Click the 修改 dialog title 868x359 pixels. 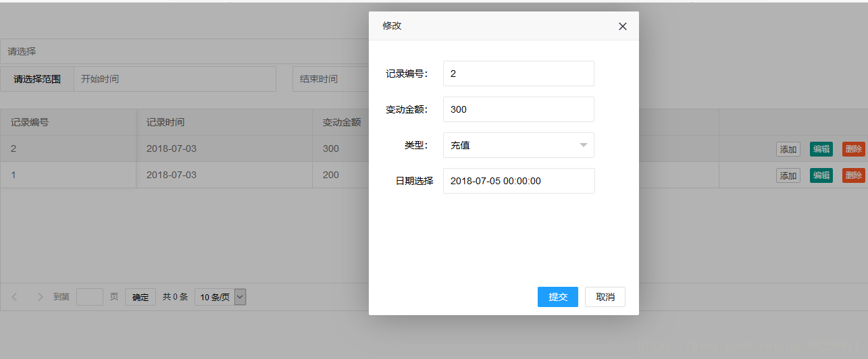tap(392, 26)
